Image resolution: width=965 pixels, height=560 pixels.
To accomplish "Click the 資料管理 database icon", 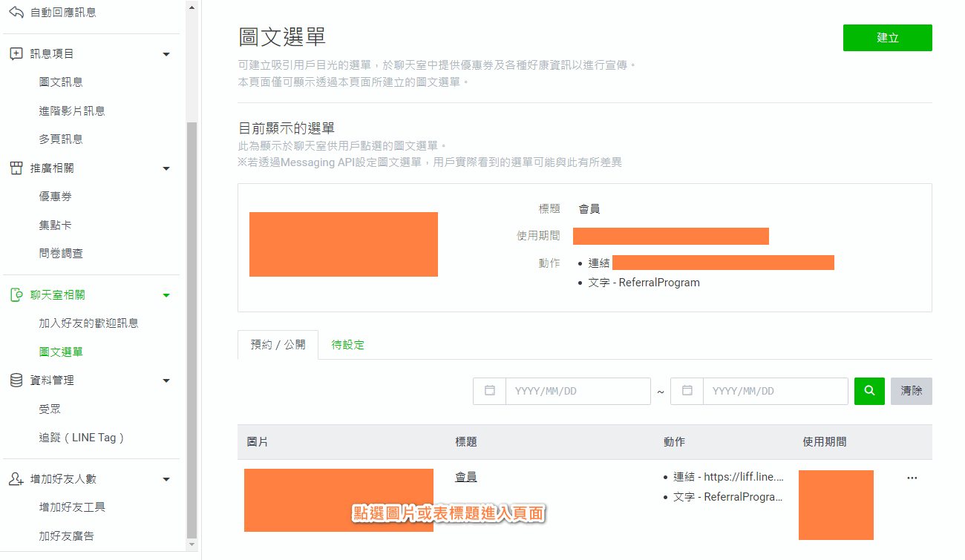I will pyautogui.click(x=16, y=381).
